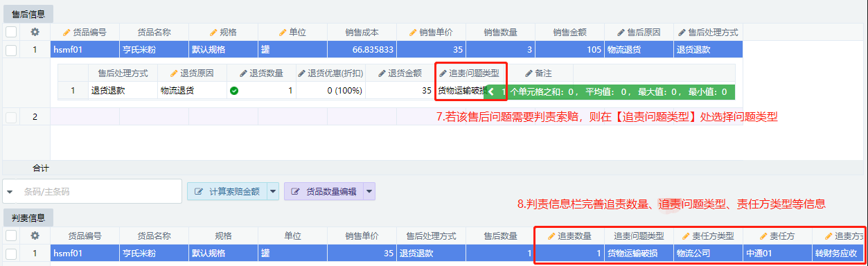Click sales amount value 105
This screenshot has width=868, height=266.
tap(569, 50)
